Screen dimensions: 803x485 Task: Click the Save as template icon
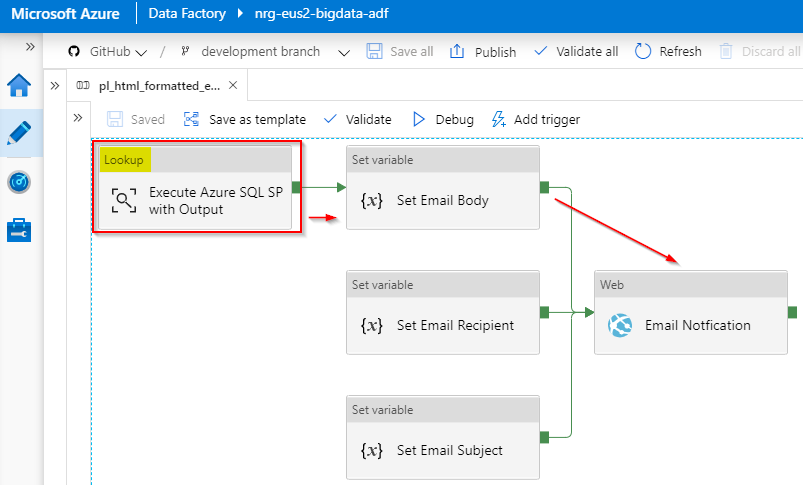point(192,119)
